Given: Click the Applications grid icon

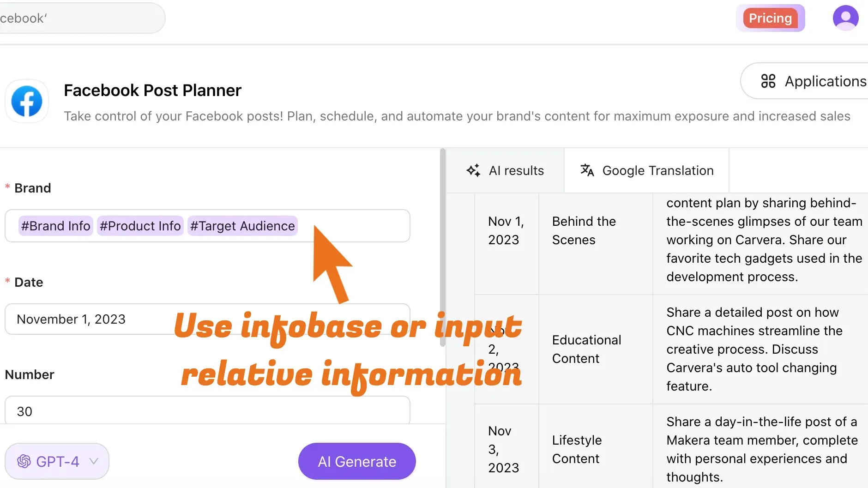Looking at the screenshot, I should pos(768,81).
